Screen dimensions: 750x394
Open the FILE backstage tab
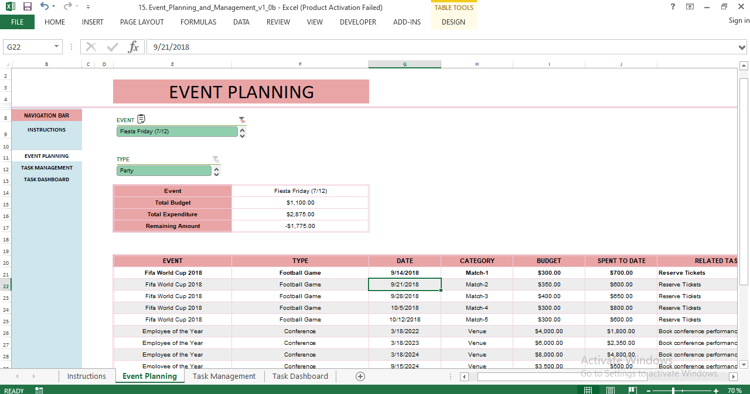click(x=17, y=22)
